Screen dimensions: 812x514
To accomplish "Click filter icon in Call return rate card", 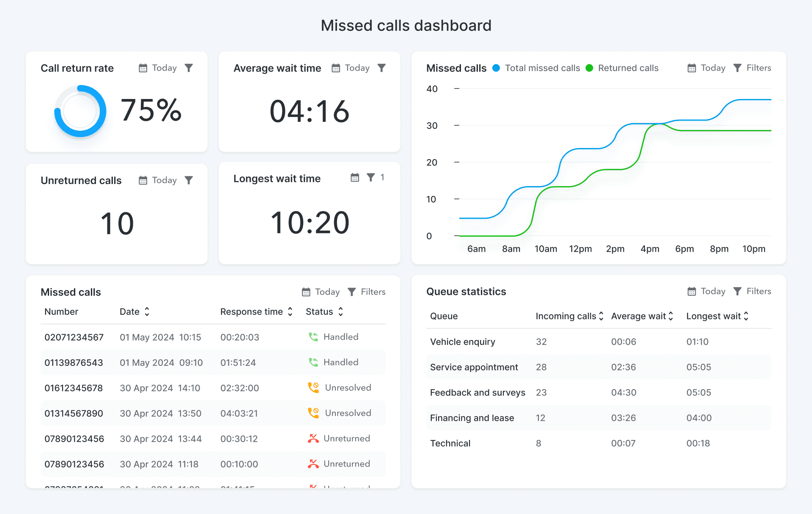I will coord(189,68).
